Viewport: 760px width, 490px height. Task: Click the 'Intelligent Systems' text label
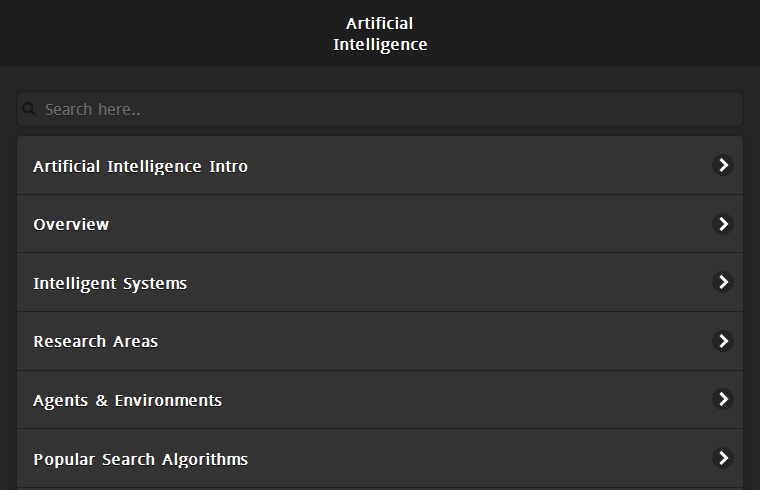(110, 283)
